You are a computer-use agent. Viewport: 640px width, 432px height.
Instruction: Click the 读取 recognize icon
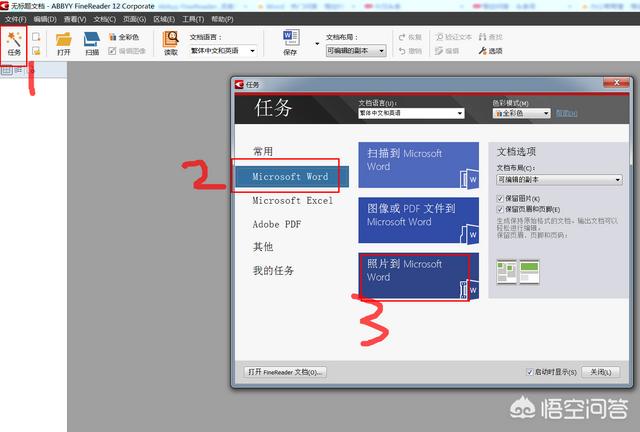(171, 43)
